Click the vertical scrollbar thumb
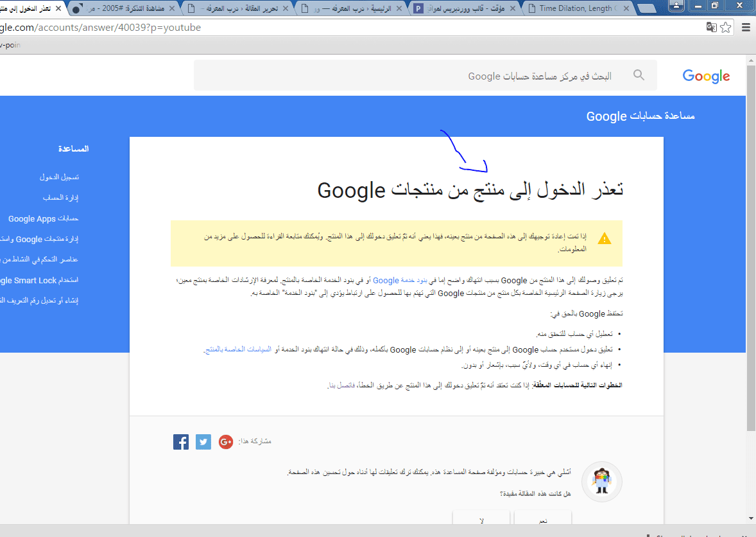The width and height of the screenshot is (756, 537). [x=751, y=248]
